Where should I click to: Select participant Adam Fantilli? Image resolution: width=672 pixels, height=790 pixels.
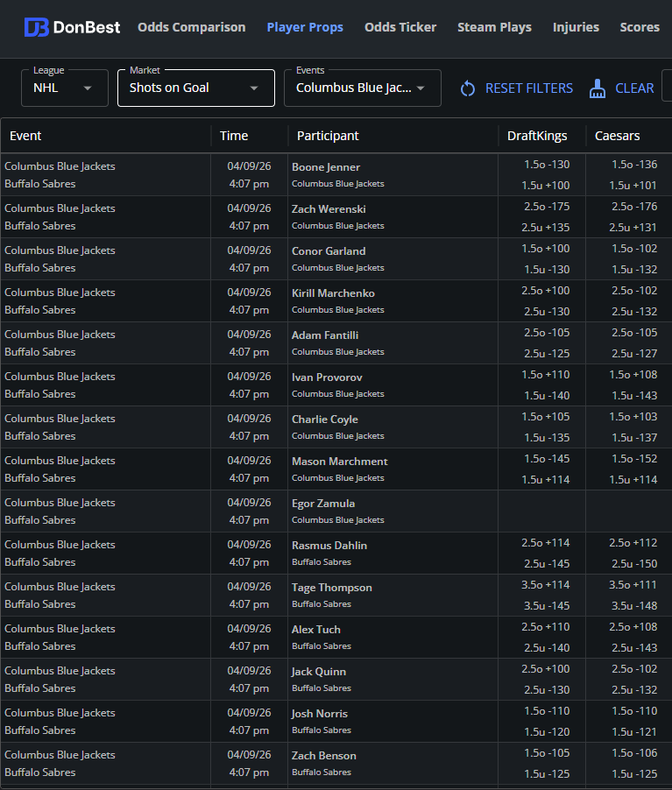(325, 335)
